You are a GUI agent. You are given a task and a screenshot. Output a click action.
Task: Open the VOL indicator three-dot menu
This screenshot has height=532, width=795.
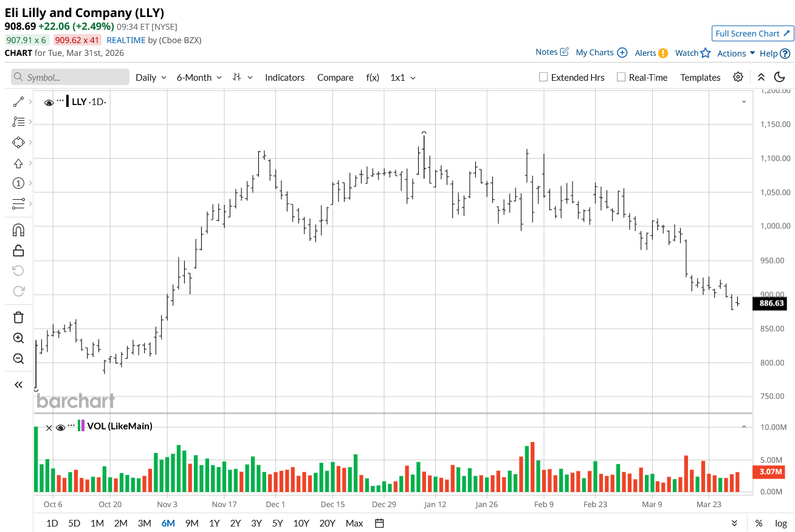point(71,425)
